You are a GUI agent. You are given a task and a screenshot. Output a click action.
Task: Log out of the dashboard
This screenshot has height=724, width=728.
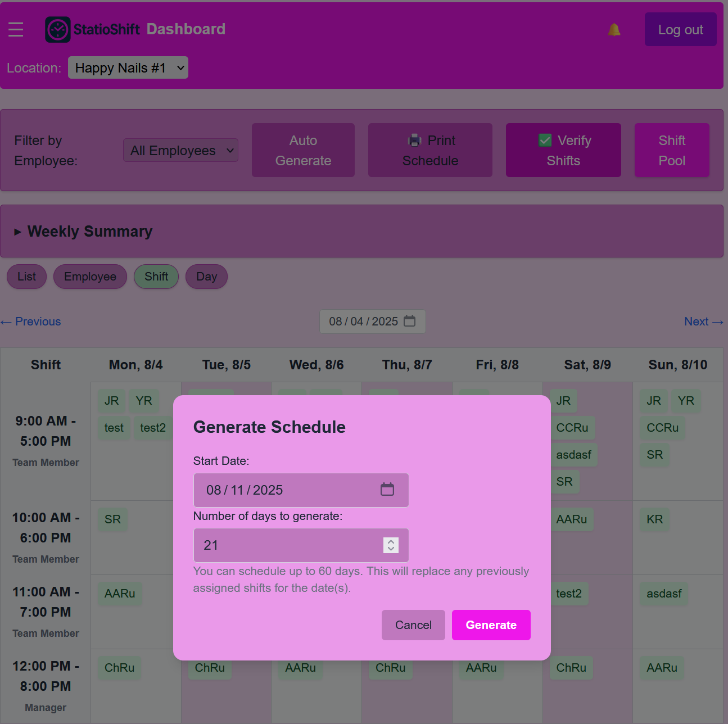[x=680, y=29]
